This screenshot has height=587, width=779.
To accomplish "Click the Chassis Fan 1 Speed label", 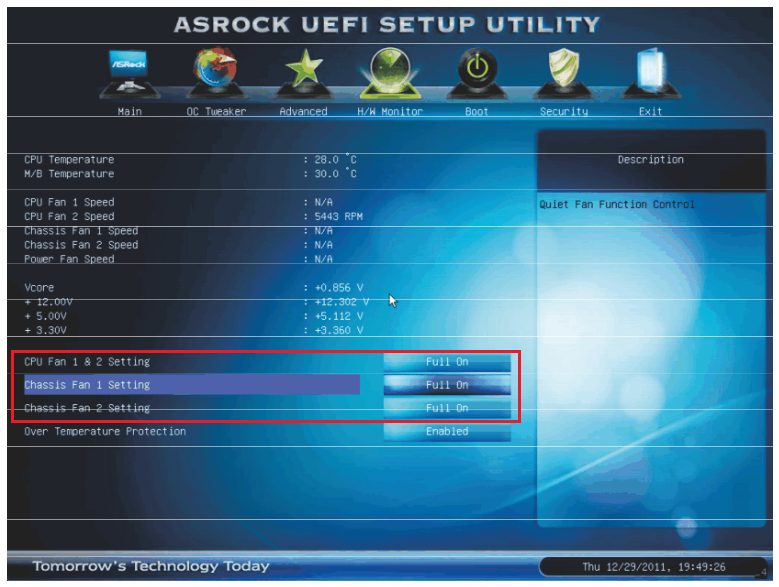I will [x=81, y=231].
